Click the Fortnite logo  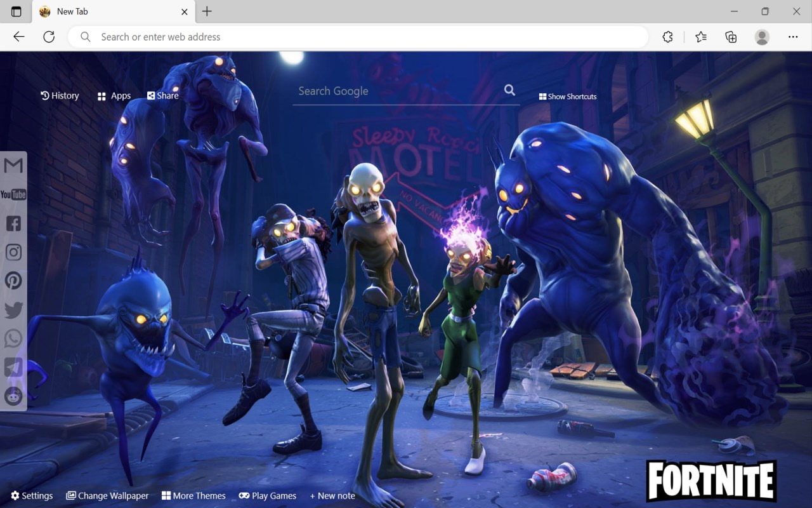click(711, 480)
